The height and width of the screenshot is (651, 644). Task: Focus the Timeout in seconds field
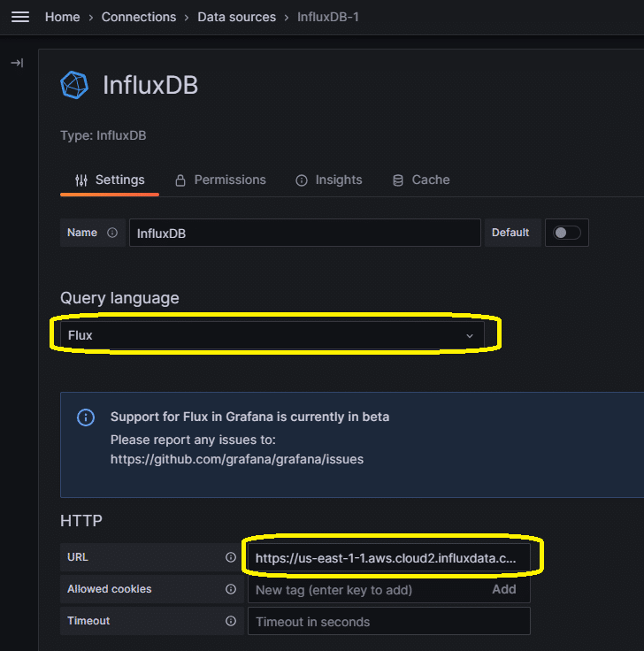388,621
